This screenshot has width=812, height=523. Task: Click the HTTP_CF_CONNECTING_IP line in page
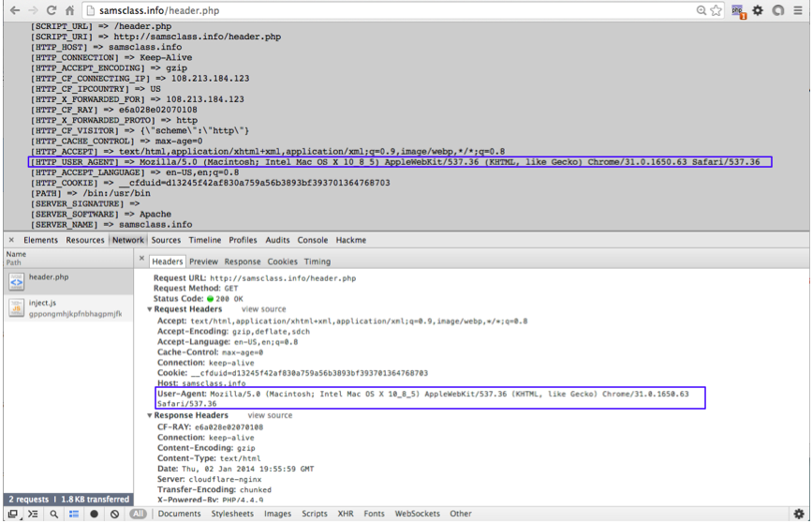pyautogui.click(x=140, y=79)
